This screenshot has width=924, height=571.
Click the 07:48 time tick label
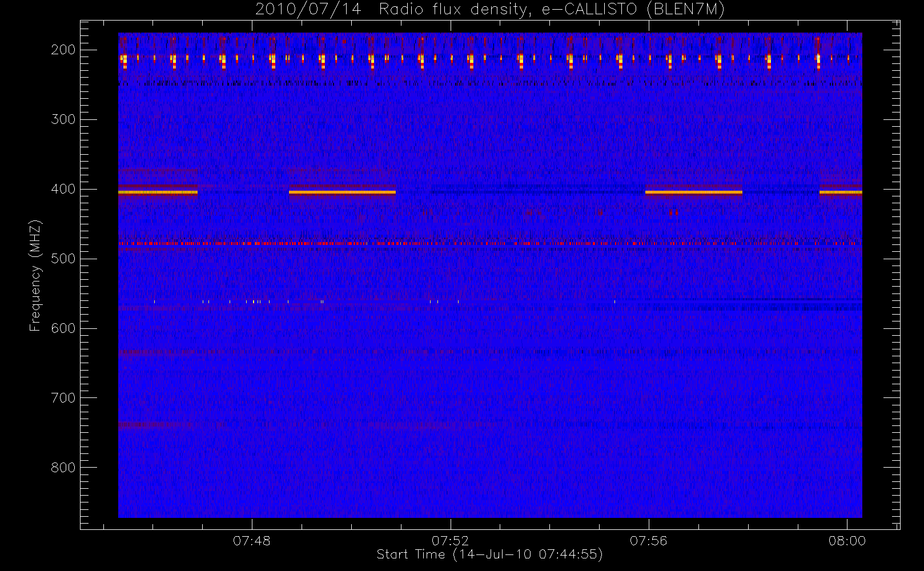(x=252, y=541)
